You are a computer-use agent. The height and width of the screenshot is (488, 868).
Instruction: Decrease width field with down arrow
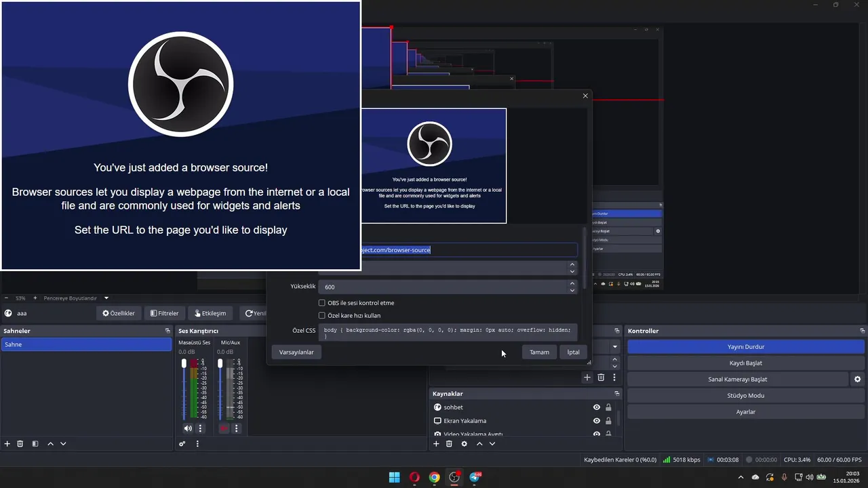[572, 272]
